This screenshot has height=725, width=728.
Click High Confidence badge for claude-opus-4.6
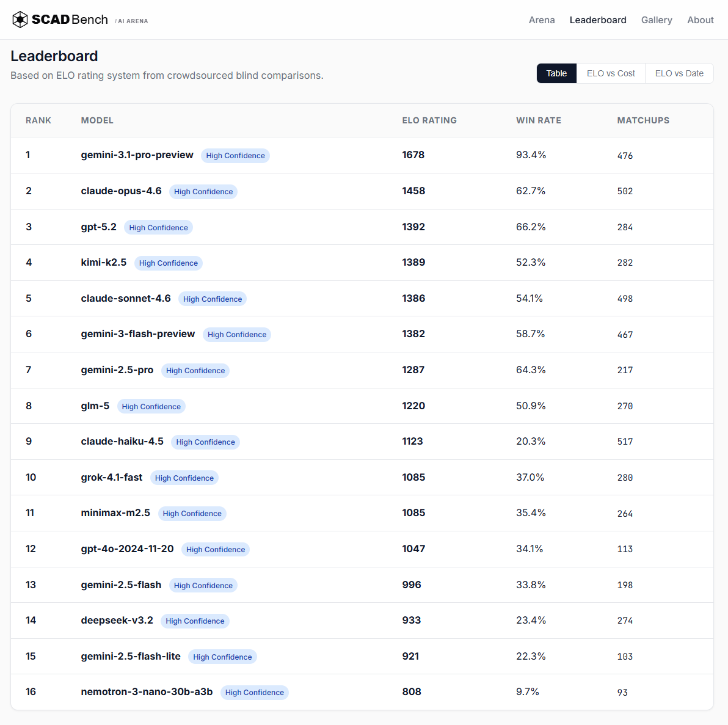pos(203,191)
